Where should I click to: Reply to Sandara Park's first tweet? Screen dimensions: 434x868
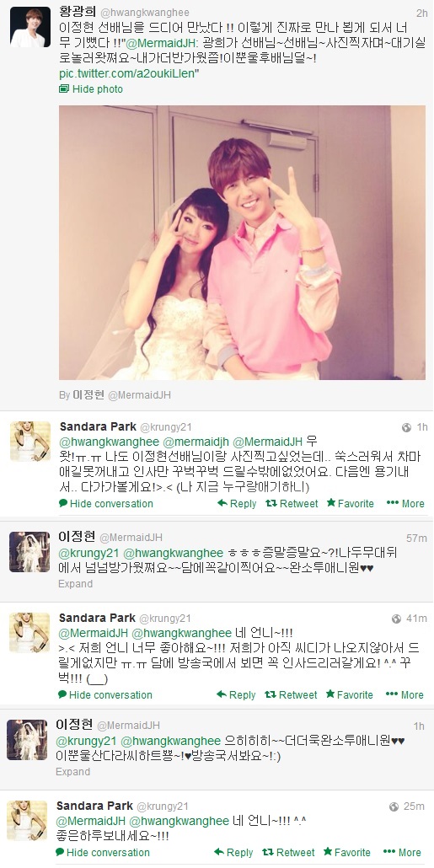[237, 503]
